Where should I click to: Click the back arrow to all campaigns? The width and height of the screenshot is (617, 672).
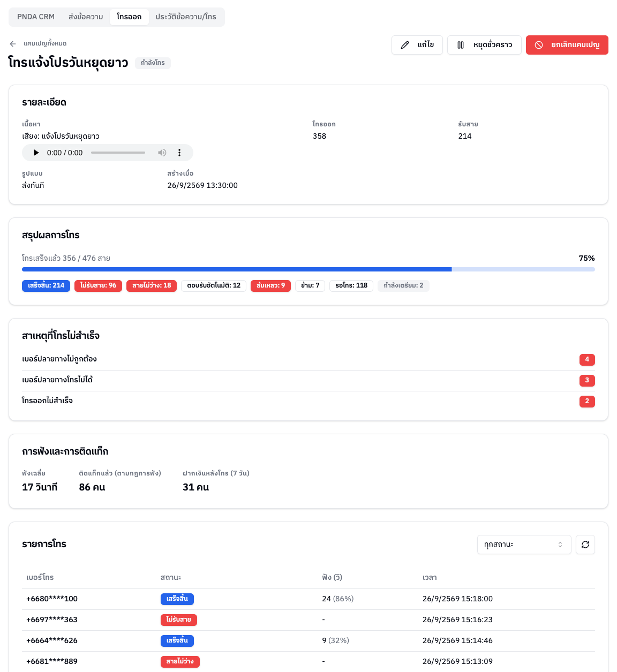coord(13,44)
